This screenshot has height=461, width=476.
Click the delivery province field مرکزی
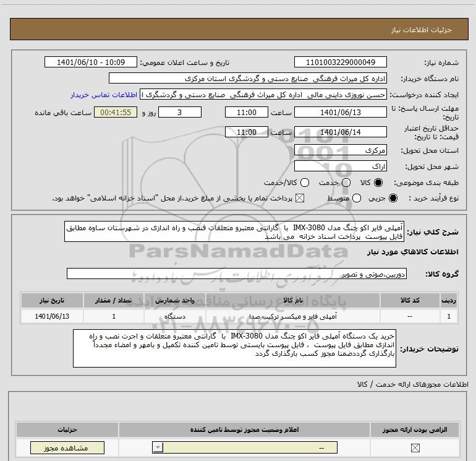coord(340,150)
